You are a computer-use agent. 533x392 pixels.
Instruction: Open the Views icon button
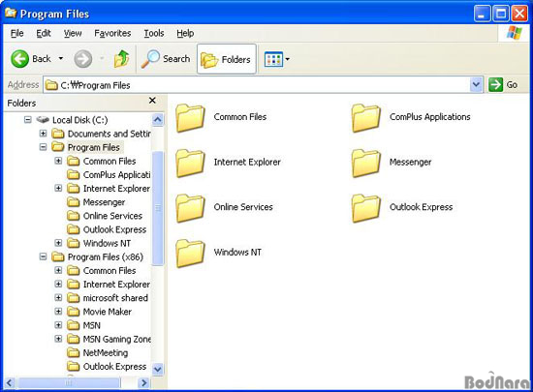pos(273,59)
